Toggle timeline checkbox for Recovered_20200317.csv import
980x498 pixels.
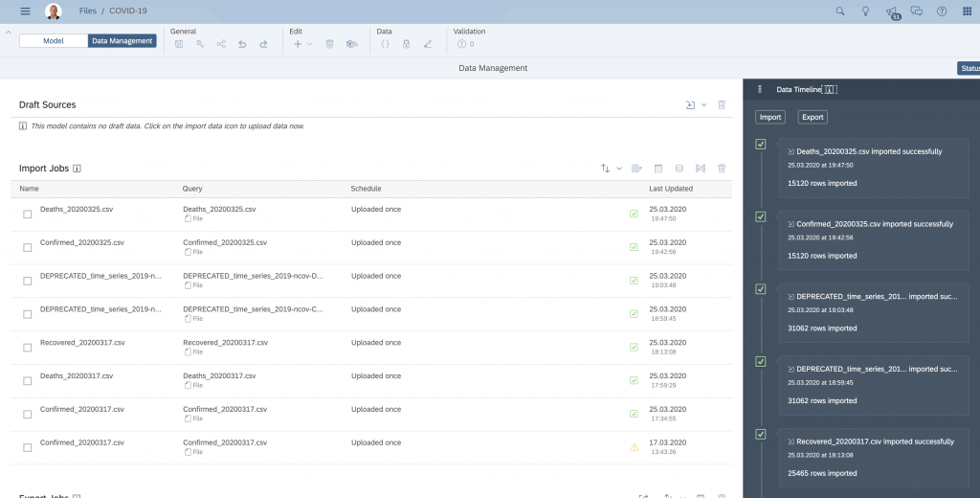coord(761,434)
